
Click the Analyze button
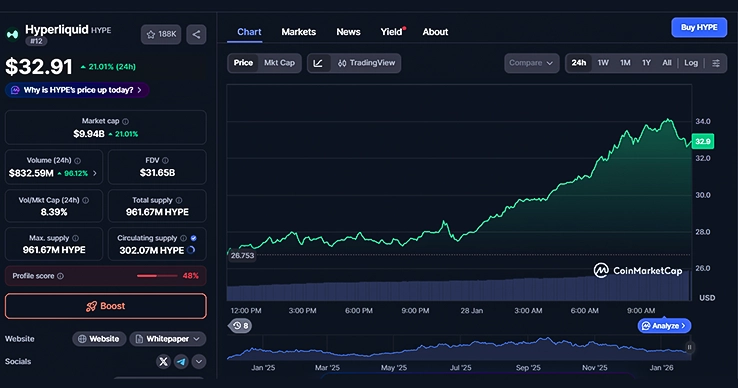click(664, 326)
